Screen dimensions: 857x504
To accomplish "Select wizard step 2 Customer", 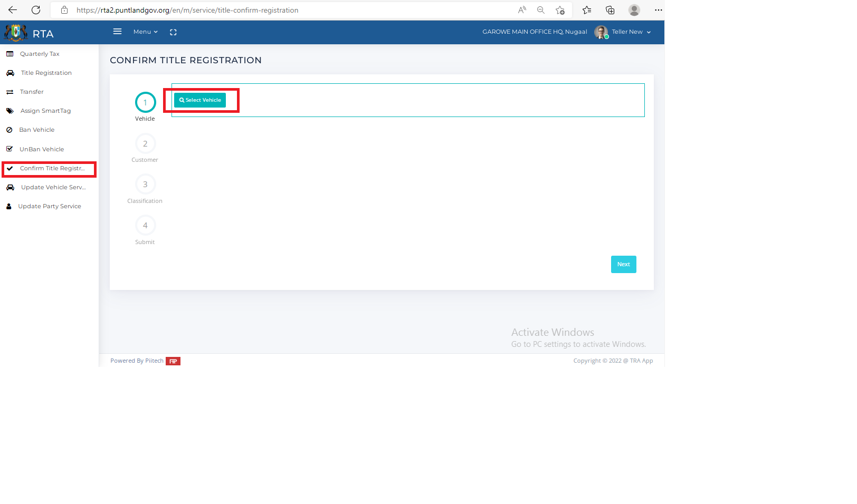I will click(145, 143).
